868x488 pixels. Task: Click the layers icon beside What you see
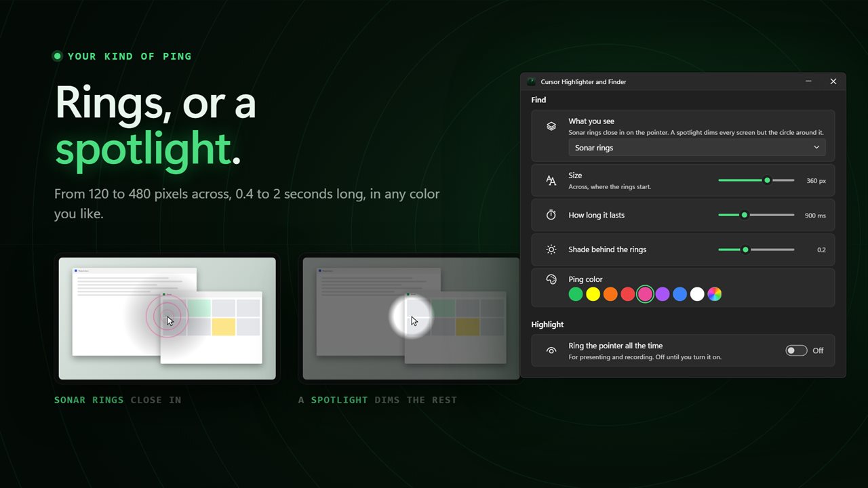[551, 126]
